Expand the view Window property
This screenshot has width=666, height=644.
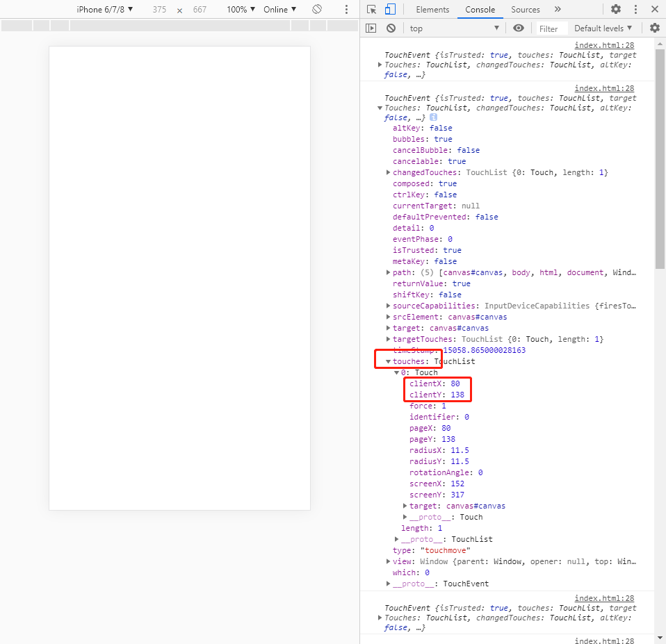(x=388, y=561)
